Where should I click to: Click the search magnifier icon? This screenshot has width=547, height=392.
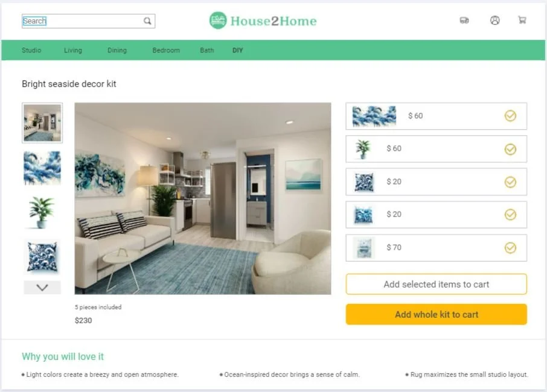147,21
